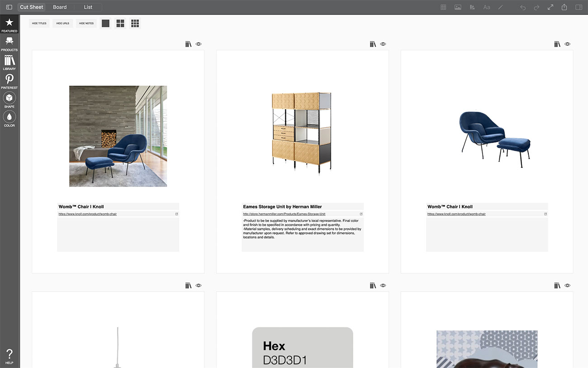
Task: Switch to the Board tab
Action: pos(60,7)
